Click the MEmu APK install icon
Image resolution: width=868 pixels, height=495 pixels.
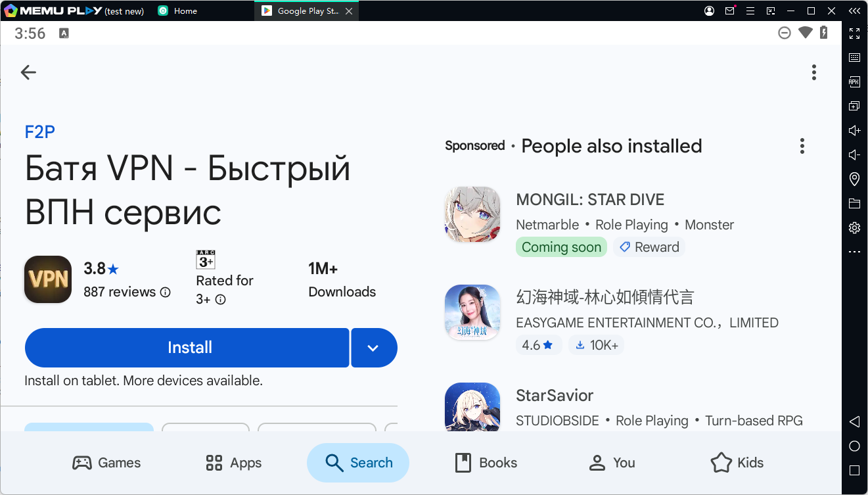(854, 82)
